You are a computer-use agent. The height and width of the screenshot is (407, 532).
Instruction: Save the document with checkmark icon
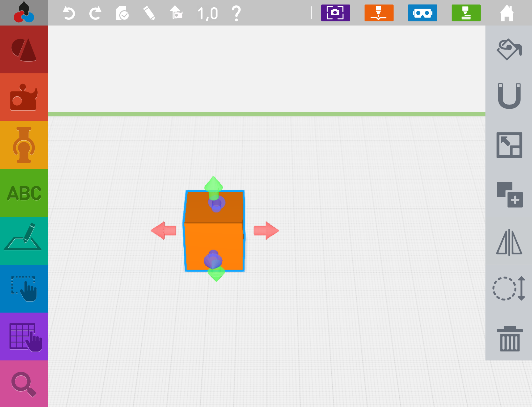(x=122, y=13)
